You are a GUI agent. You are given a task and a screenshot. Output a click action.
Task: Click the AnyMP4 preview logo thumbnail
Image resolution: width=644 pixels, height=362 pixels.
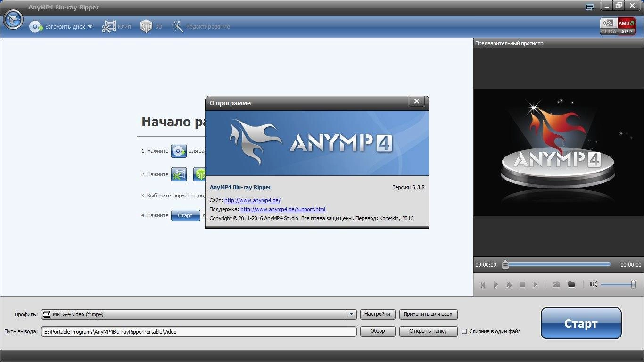coord(559,152)
